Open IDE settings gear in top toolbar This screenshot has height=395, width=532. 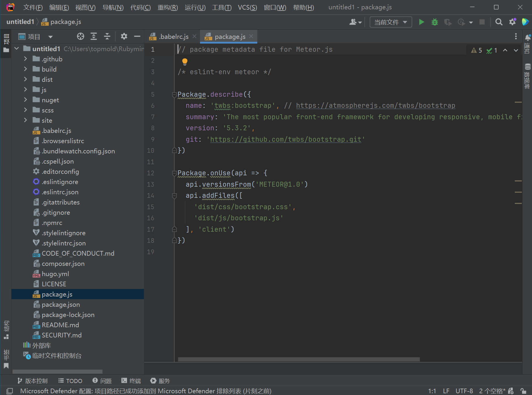[512, 22]
